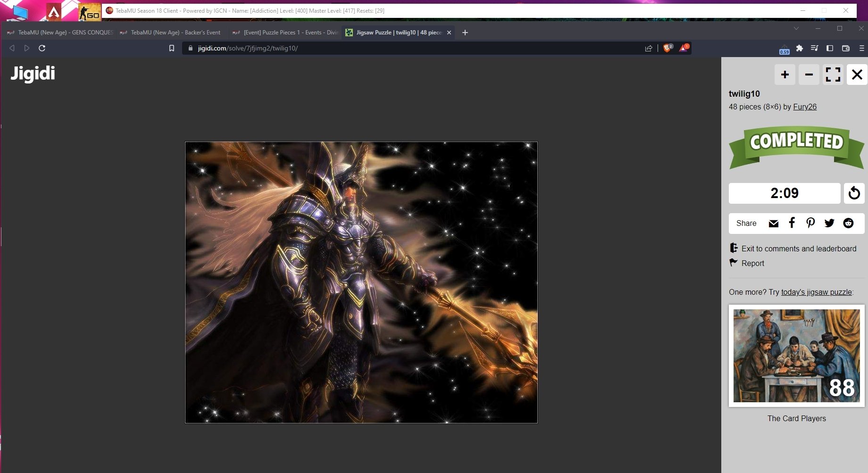868x473 pixels.
Task: Share the puzzle on Twitter
Action: (829, 223)
